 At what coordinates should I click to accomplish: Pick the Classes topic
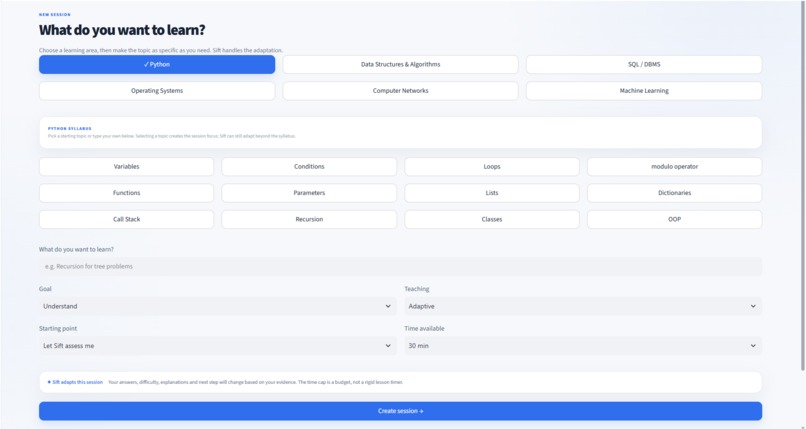click(492, 219)
